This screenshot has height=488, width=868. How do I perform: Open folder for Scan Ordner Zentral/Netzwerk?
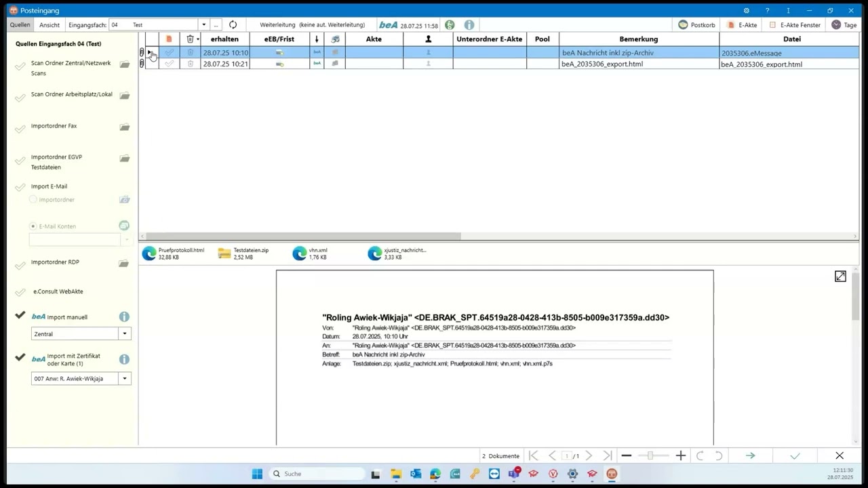pos(125,64)
